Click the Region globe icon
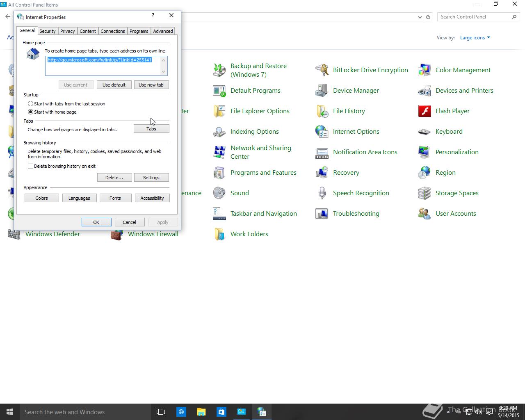 tap(425, 173)
